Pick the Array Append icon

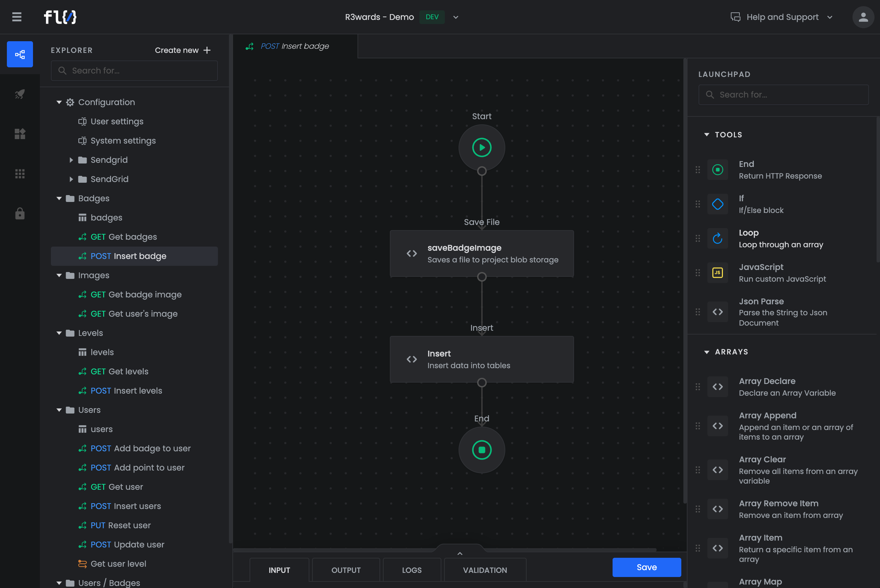(x=717, y=426)
